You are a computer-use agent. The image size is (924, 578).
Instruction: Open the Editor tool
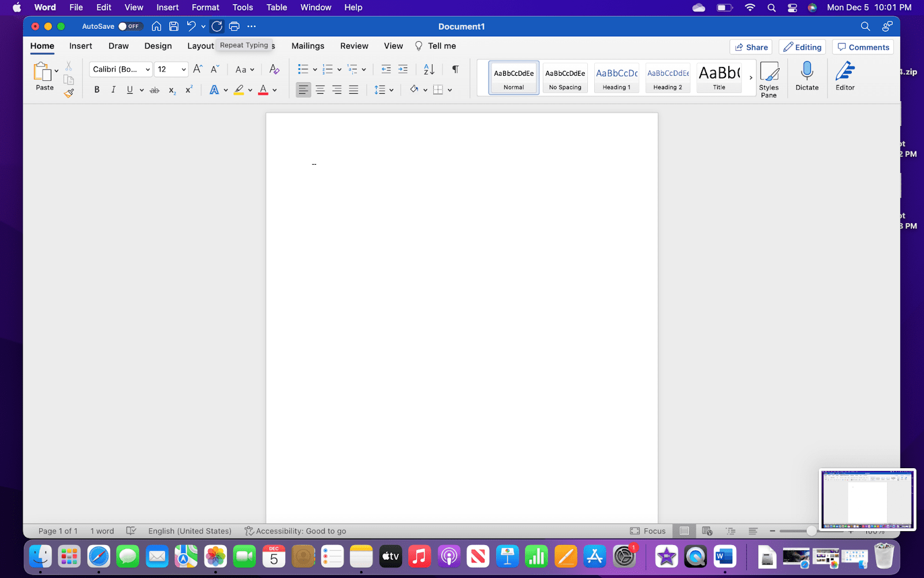[845, 76]
